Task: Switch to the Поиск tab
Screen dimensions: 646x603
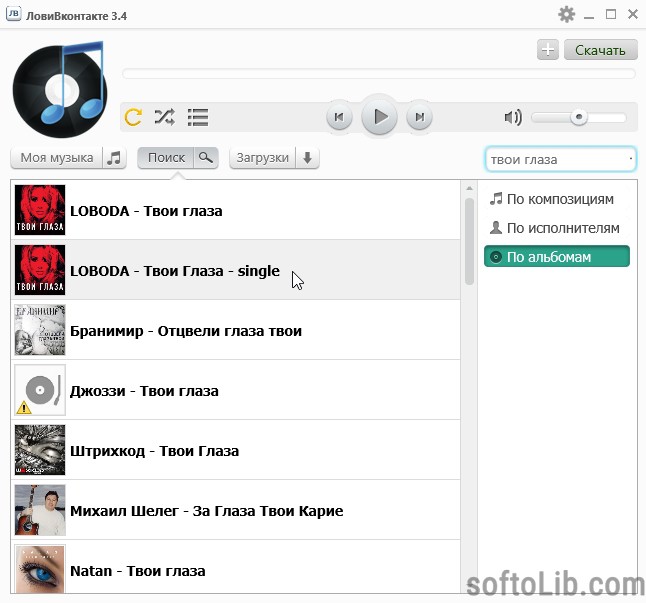Action: (x=166, y=158)
